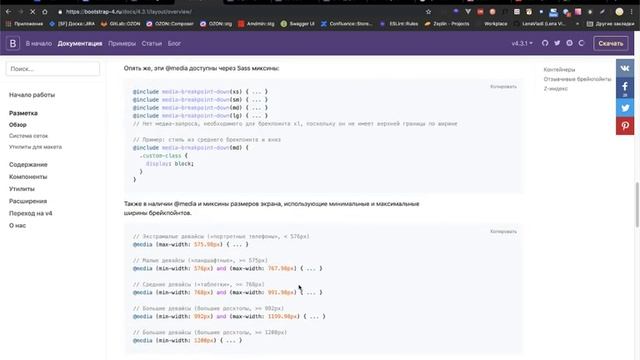Open the Примеры navbar item

click(122, 43)
